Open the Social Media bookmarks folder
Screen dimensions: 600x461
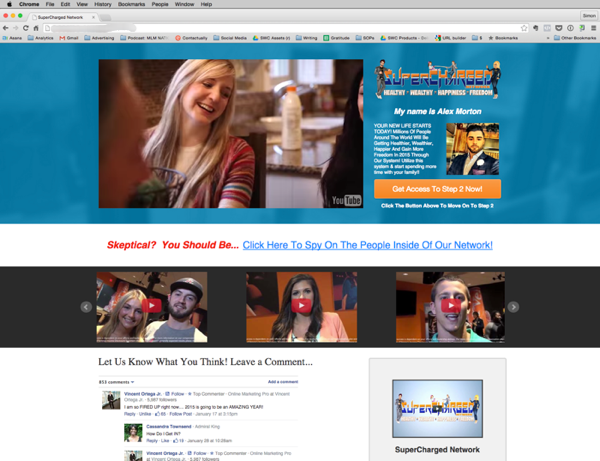coord(230,38)
